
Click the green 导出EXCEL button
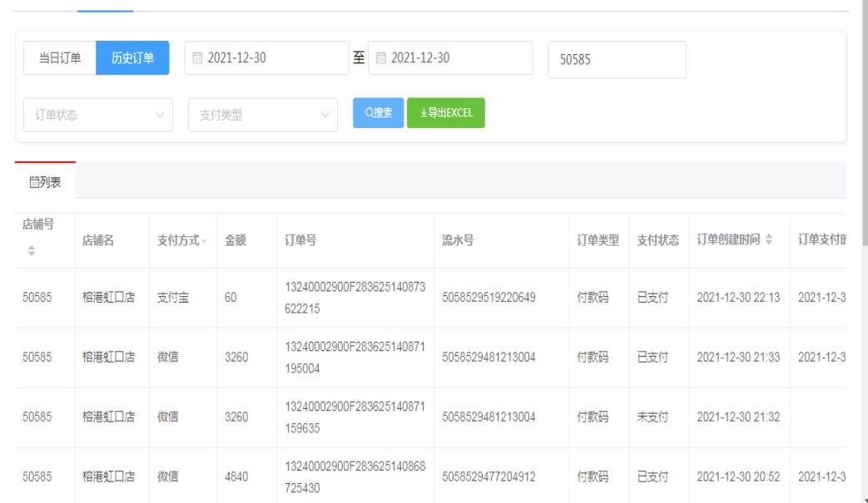(x=446, y=114)
